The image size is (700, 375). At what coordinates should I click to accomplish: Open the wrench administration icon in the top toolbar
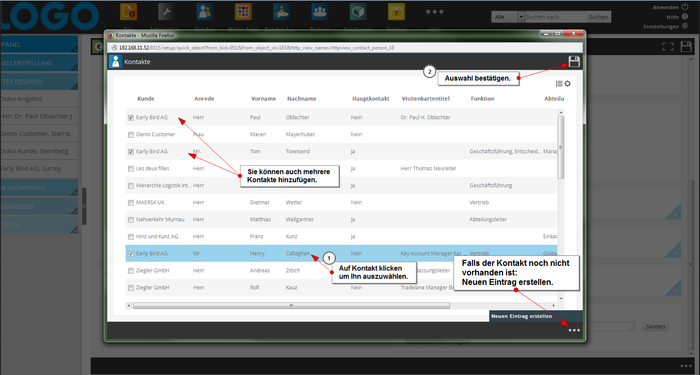tap(166, 12)
